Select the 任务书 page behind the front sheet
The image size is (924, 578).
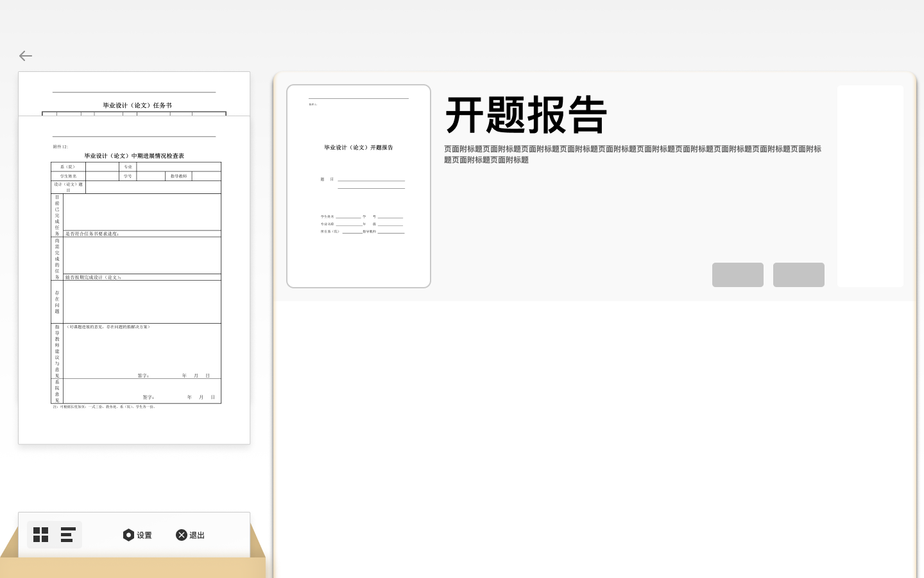tap(134, 94)
